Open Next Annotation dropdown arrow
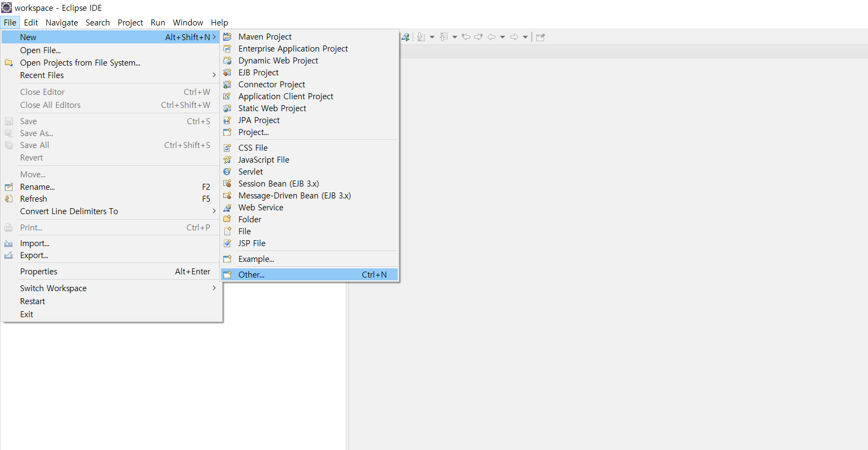Image resolution: width=868 pixels, height=450 pixels. 432,37
